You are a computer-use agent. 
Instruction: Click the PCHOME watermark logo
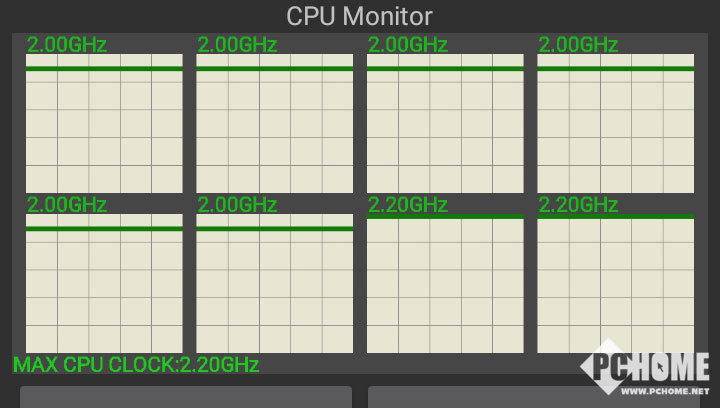click(x=645, y=367)
